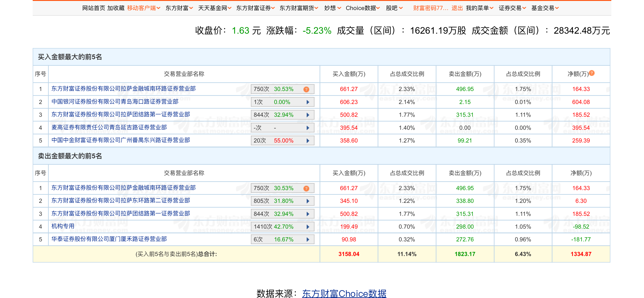Open 妙想 dropdown menu
The image size is (644, 298).
pos(332,8)
